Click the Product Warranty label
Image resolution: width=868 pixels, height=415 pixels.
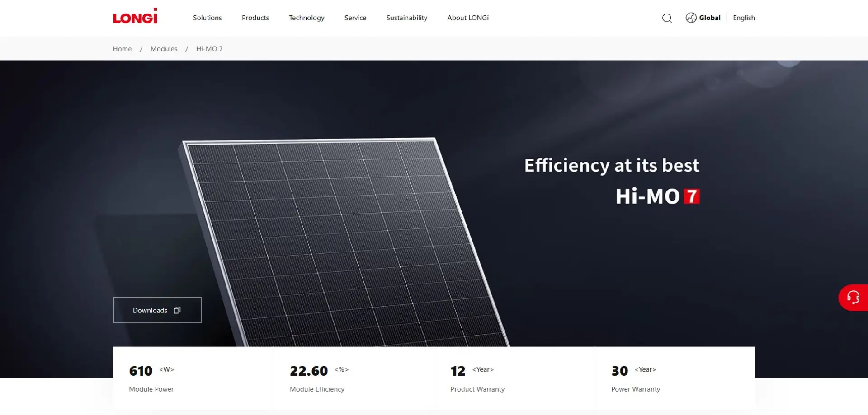477,389
